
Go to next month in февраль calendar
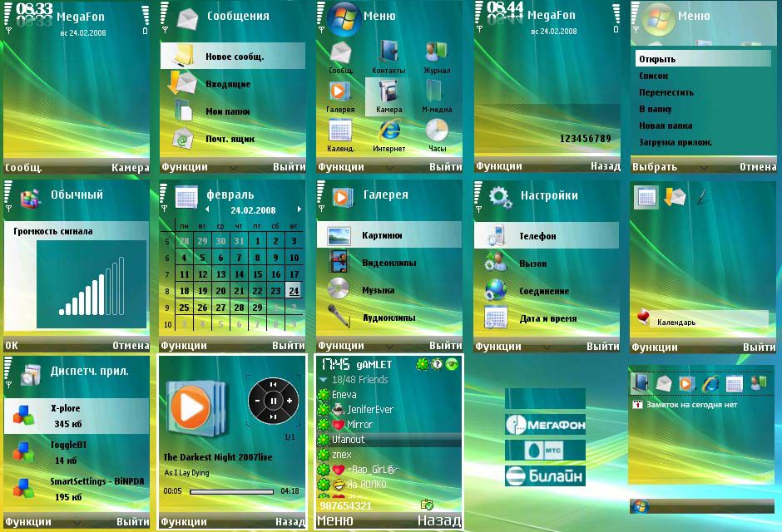click(x=298, y=209)
